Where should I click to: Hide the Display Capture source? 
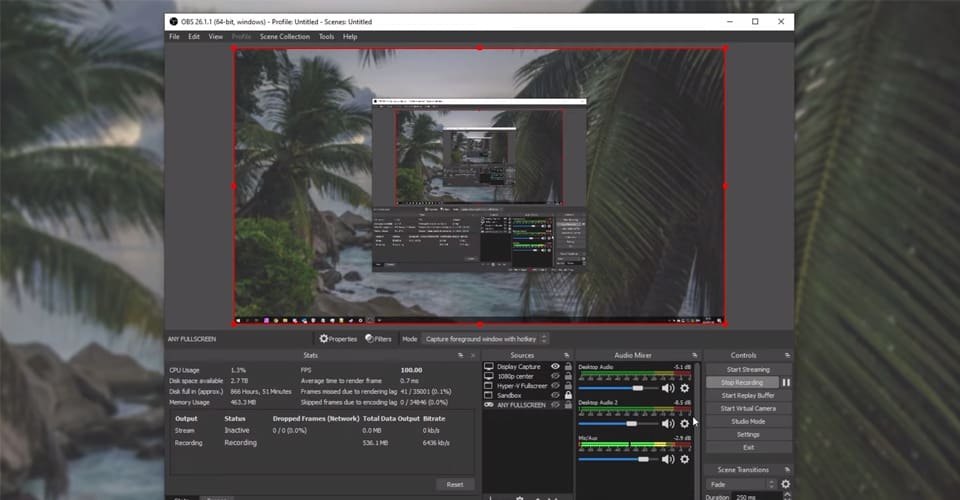coord(555,367)
